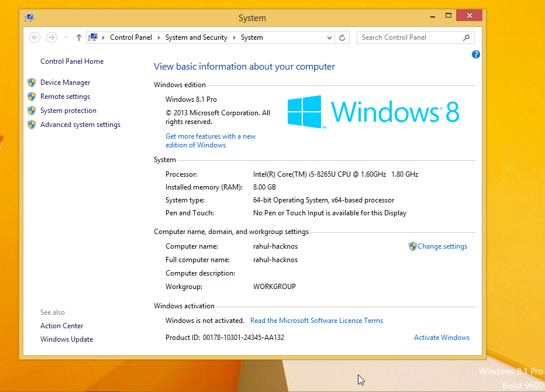Select Control Panel in breadcrumb
Image resolution: width=545 pixels, height=392 pixels.
click(130, 37)
